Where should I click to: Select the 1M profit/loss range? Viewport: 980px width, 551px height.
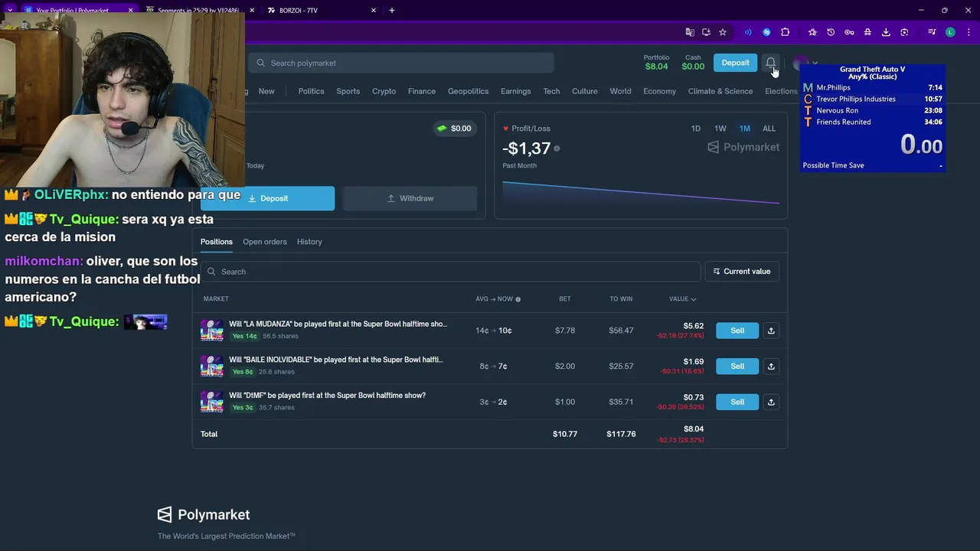(x=745, y=129)
